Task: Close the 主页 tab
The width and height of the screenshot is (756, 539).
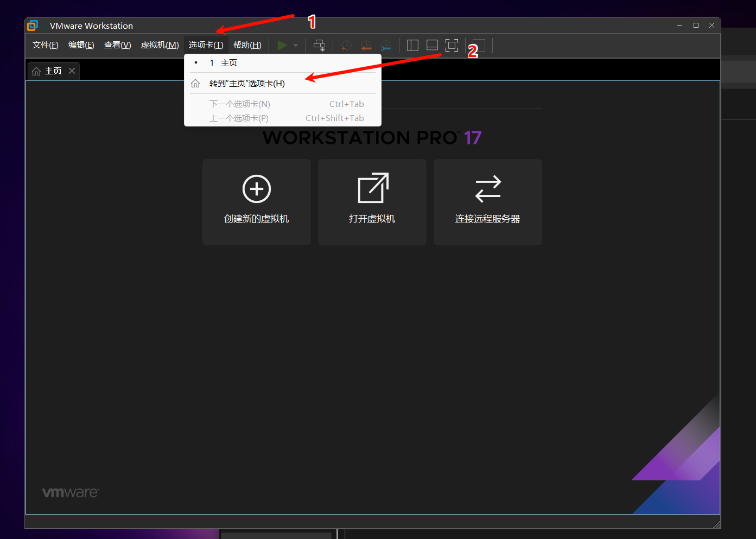Action: click(x=72, y=71)
